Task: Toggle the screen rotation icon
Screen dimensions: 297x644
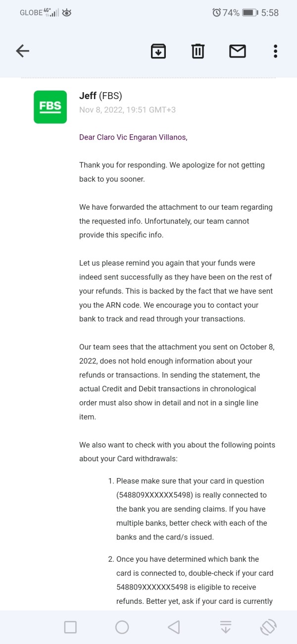Action: (x=268, y=627)
